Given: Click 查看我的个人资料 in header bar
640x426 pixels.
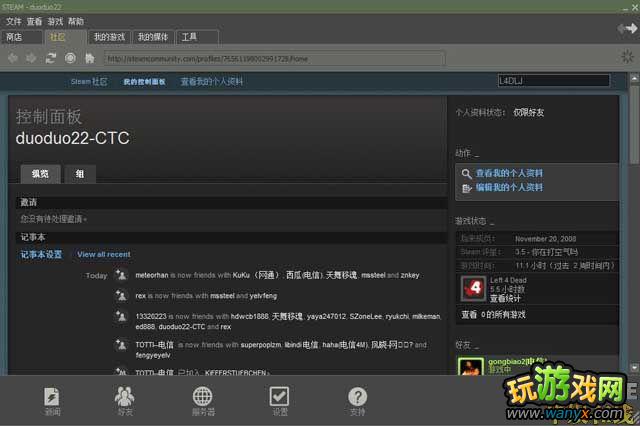Looking at the screenshot, I should point(211,82).
